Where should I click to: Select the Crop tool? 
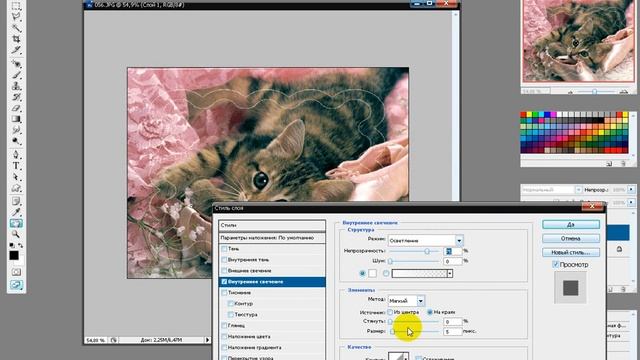[x=16, y=39]
